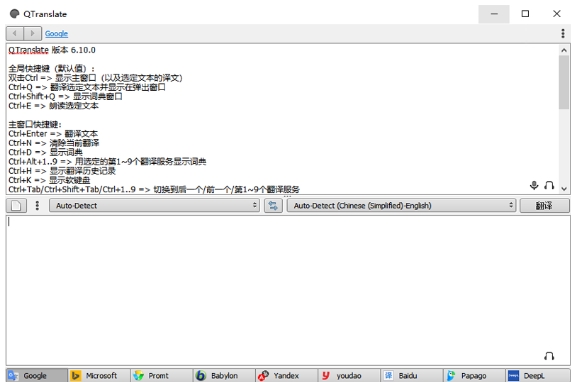
Task: Listen to translation via lower headphones icon
Action: tap(549, 355)
